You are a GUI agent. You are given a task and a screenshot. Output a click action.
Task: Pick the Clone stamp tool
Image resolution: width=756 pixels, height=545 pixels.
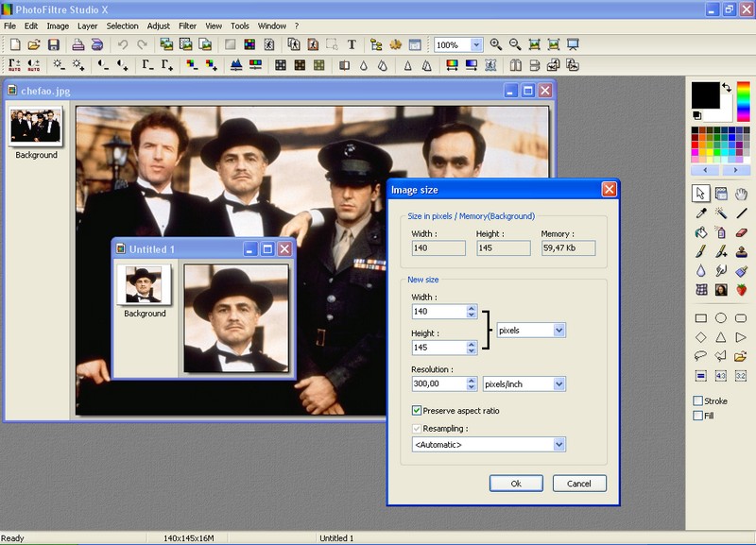click(741, 251)
